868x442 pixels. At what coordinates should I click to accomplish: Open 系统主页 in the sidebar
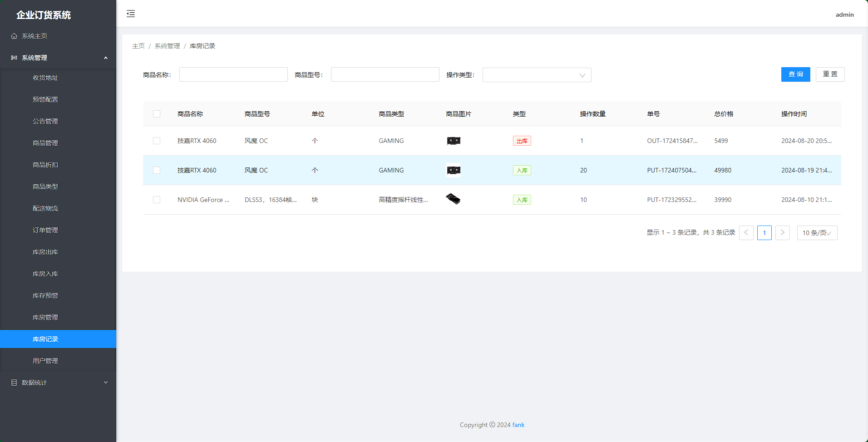(58, 36)
